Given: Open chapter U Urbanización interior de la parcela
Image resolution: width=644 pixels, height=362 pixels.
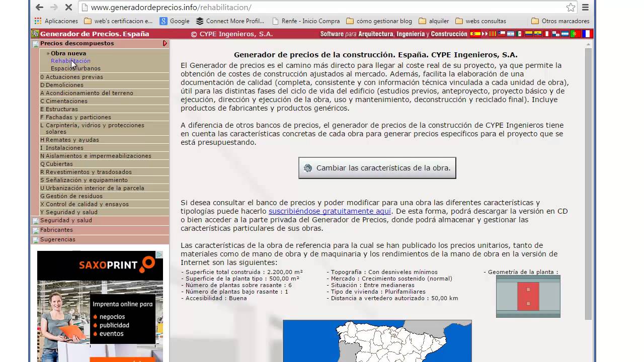Looking at the screenshot, I should (x=104, y=188).
